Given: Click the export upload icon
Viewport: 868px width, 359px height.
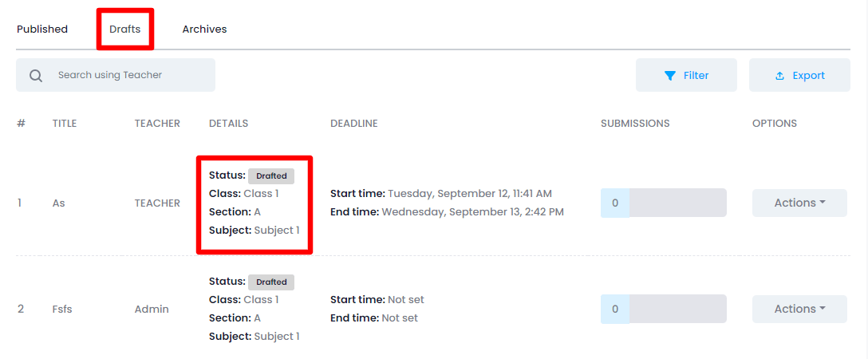Looking at the screenshot, I should pos(780,76).
